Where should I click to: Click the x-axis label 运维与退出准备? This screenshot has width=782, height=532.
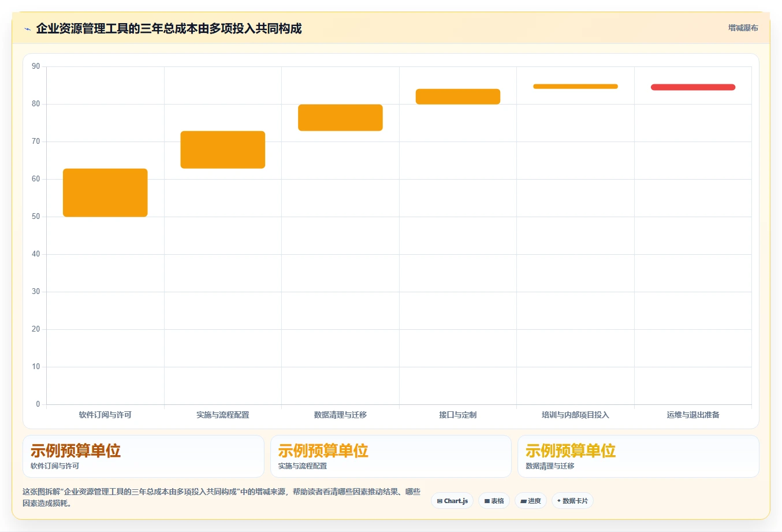tap(693, 415)
